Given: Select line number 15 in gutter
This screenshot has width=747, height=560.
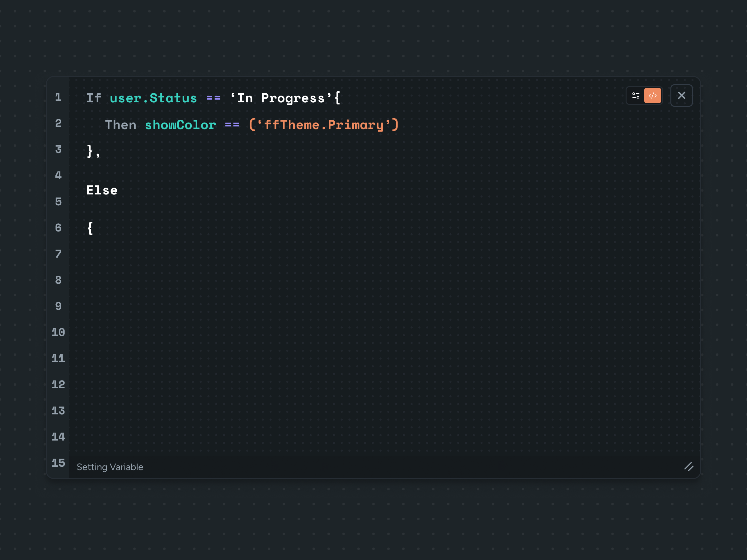Looking at the screenshot, I should click(x=58, y=463).
